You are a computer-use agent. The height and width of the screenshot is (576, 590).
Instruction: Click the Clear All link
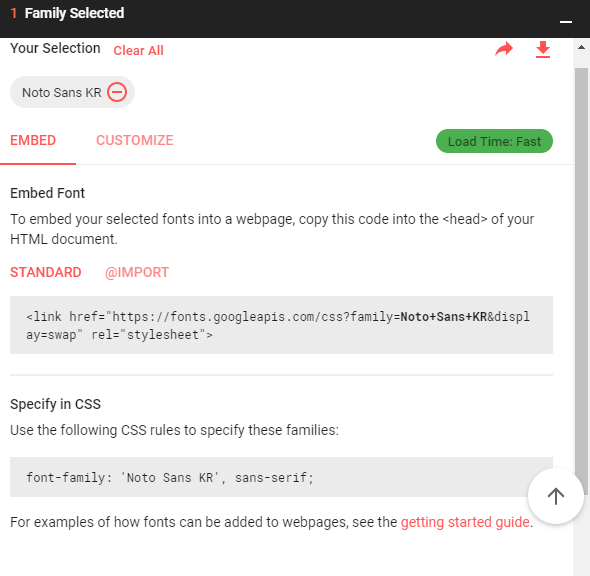coord(138,50)
